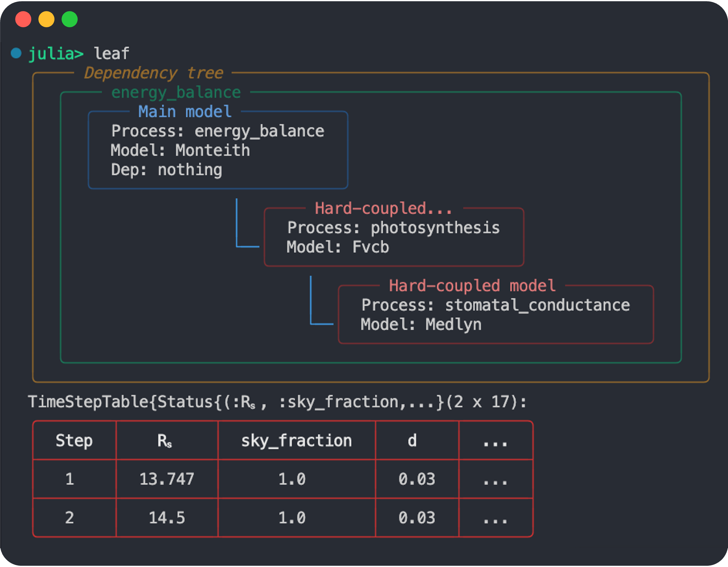Select the 'Dependency tree' panel title
The width and height of the screenshot is (728, 567).
tap(154, 73)
